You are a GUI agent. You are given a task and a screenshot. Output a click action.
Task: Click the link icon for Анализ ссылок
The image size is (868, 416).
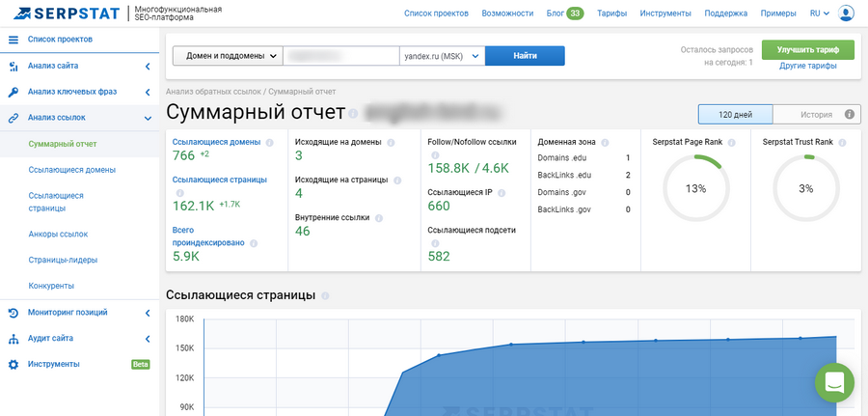(14, 118)
